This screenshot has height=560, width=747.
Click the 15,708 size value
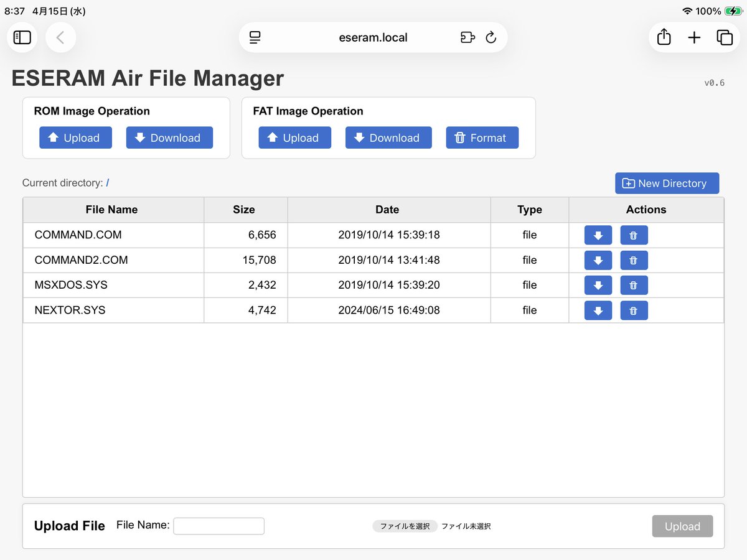tap(260, 260)
